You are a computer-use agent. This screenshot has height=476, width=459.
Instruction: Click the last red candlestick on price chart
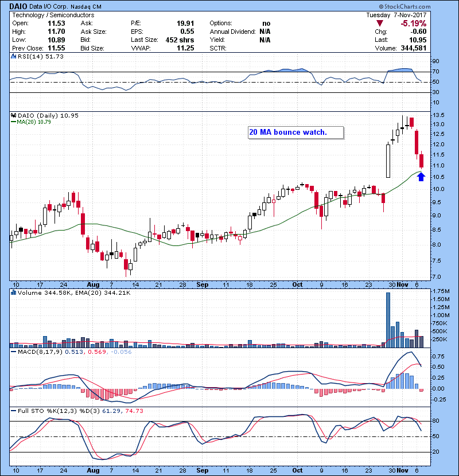(x=421, y=161)
